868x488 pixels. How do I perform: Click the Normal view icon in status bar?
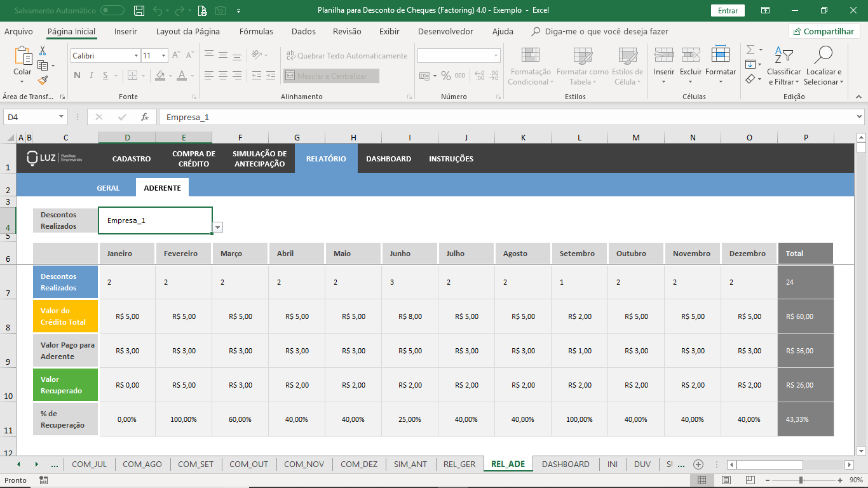tap(702, 480)
